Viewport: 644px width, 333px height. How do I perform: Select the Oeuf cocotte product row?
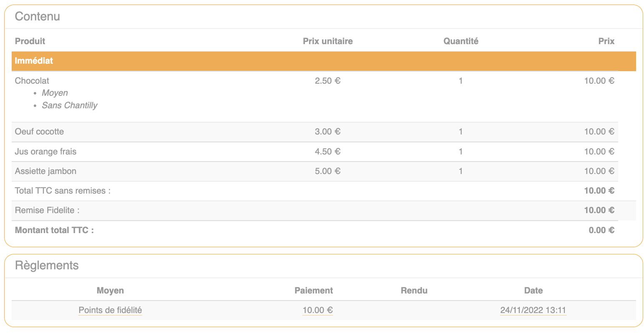point(40,132)
